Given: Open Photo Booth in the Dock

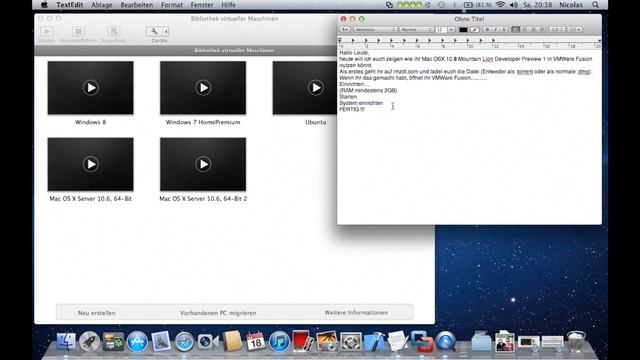Looking at the screenshot, I should (x=303, y=341).
